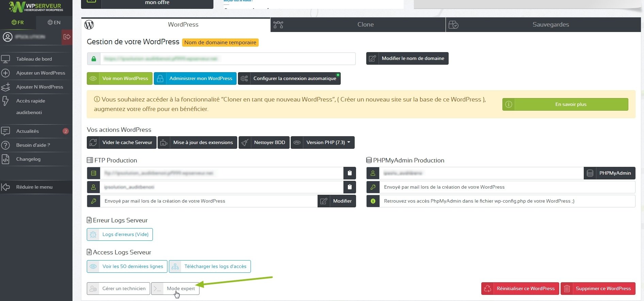Image resolution: width=644 pixels, height=301 pixels.
Task: Click the FTP key icon in password row
Action: (94, 201)
